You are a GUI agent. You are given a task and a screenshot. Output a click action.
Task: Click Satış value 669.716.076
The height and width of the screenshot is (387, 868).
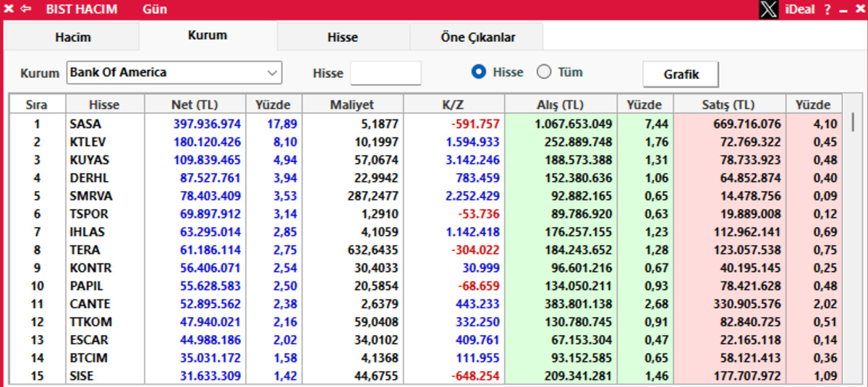pos(747,124)
